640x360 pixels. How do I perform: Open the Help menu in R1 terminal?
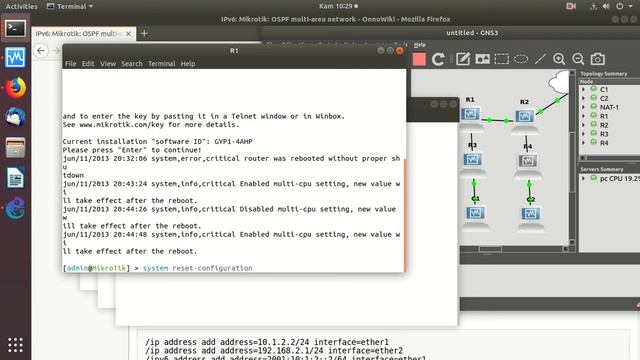pos(188,64)
